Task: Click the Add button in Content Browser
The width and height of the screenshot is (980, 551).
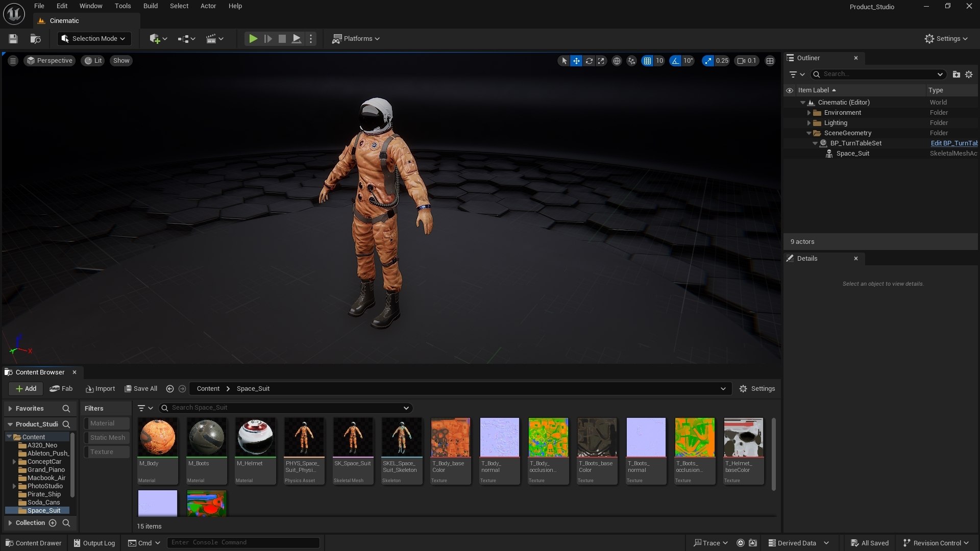Action: point(26,389)
